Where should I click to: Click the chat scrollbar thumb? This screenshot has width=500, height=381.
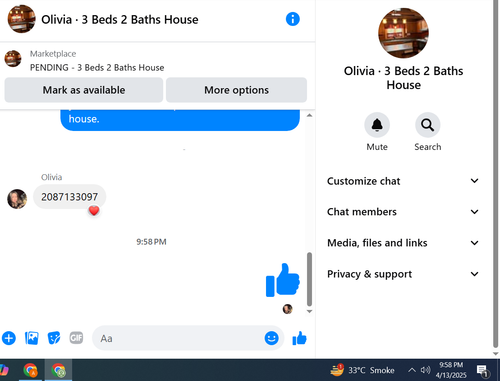[309, 279]
